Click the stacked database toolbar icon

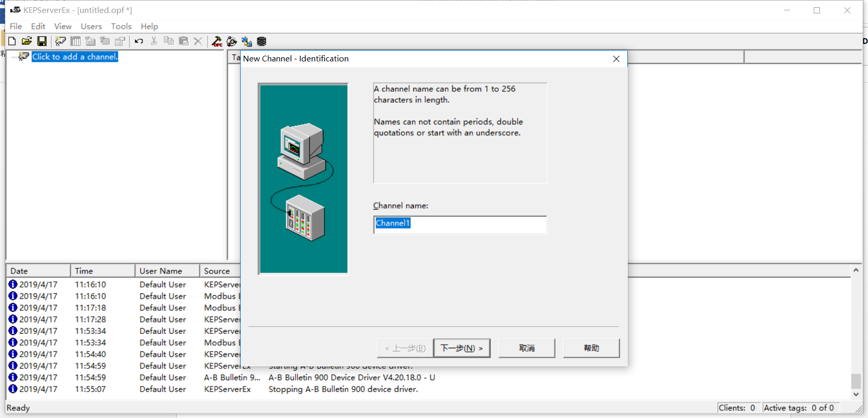tap(262, 41)
